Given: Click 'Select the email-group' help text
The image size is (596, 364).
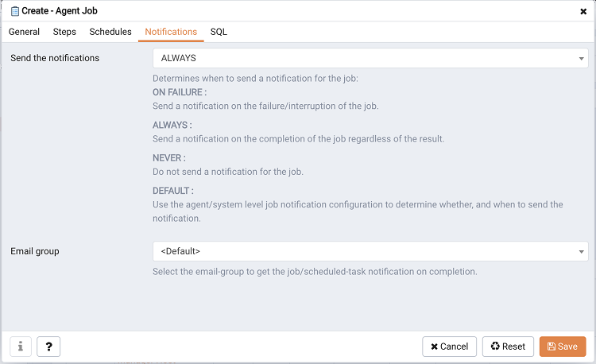Looking at the screenshot, I should [x=315, y=272].
